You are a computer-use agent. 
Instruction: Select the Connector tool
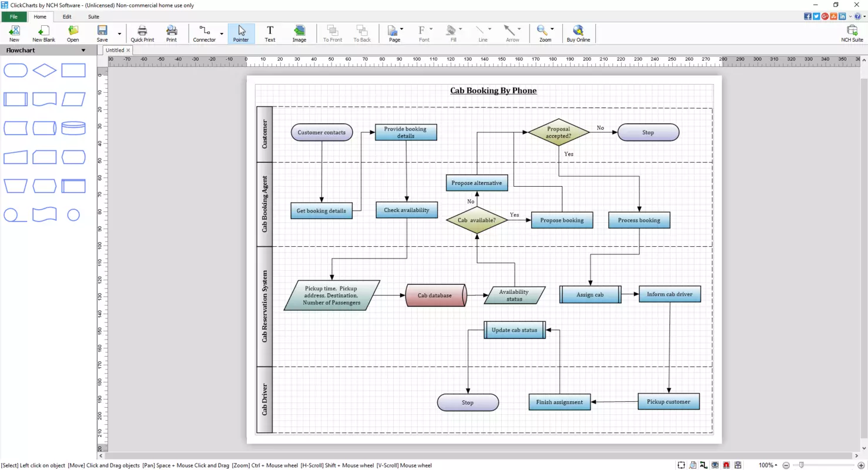click(205, 33)
